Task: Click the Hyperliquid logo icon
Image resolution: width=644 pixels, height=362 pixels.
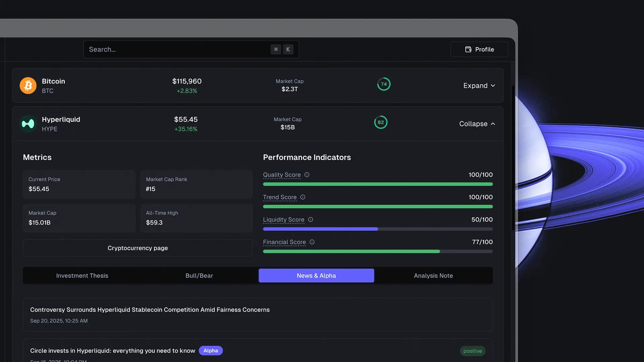Action: (28, 124)
